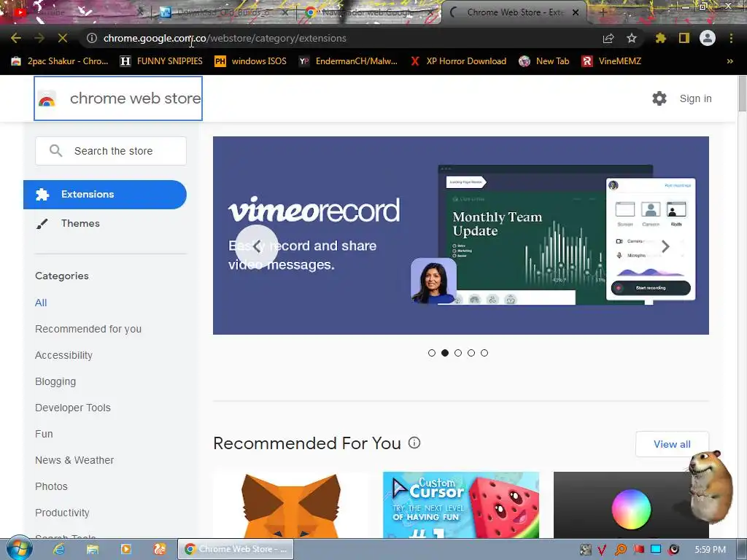Click Sign in
The height and width of the screenshot is (560, 747).
point(695,98)
